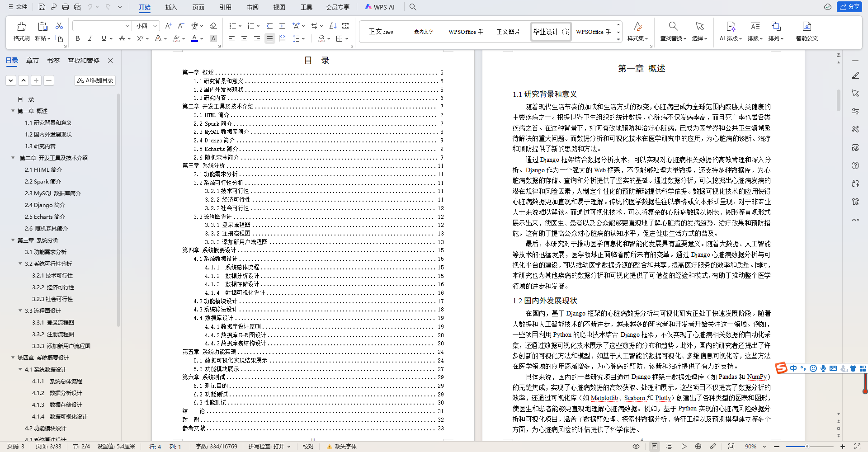This screenshot has width=868, height=452.
Task: Click the Save icon in quick access bar
Action: [42, 7]
